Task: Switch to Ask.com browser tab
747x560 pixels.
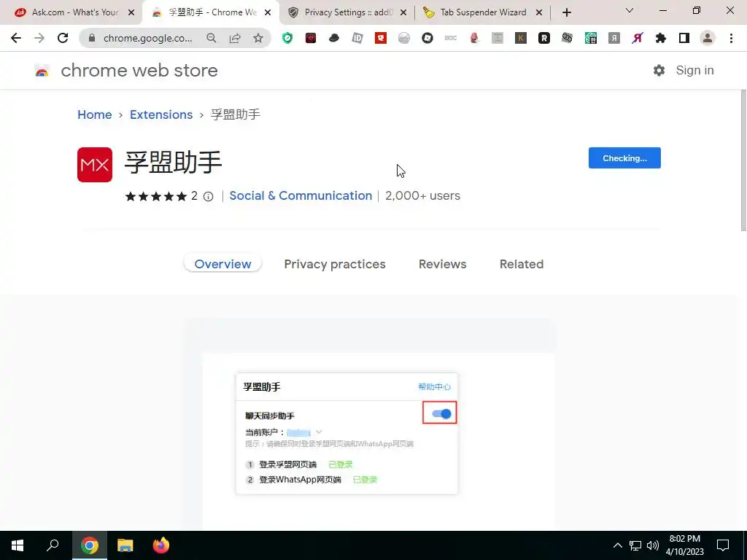Action: [74, 12]
